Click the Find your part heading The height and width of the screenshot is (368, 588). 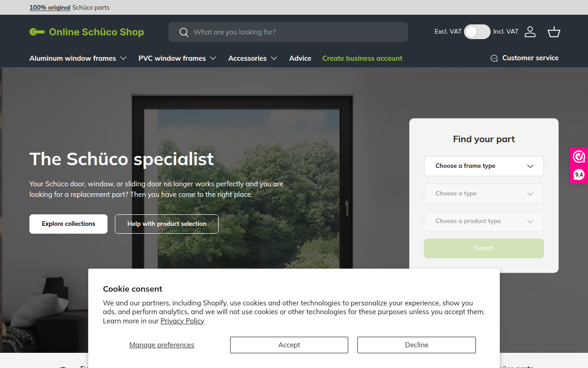484,139
